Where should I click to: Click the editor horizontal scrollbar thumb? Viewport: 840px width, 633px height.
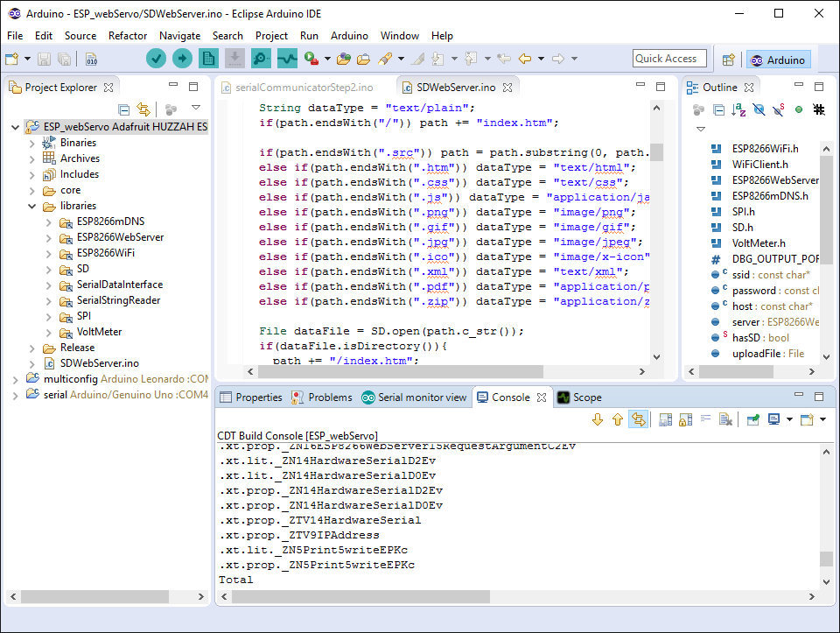(401, 372)
